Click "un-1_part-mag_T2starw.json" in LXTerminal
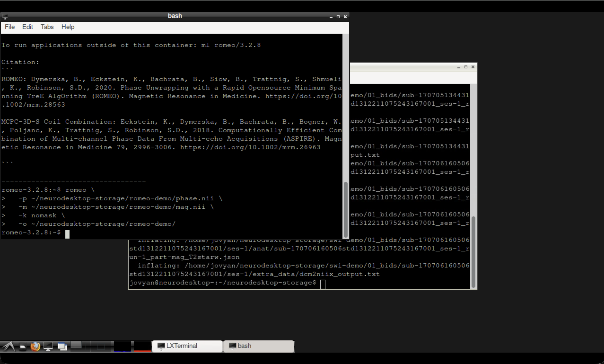The width and height of the screenshot is (604, 364). (x=184, y=257)
